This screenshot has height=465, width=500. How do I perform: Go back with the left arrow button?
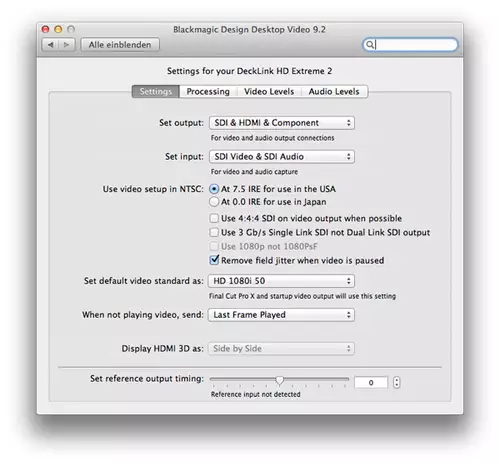50,45
